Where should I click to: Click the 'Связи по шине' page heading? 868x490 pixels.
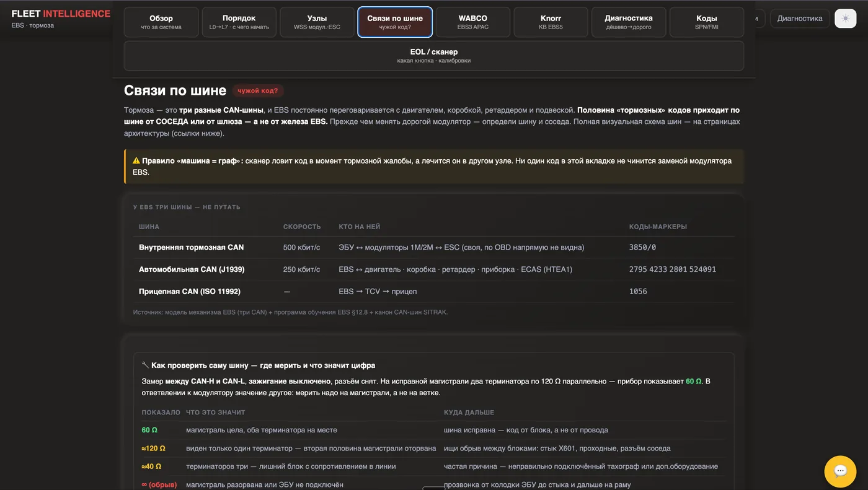coord(175,90)
